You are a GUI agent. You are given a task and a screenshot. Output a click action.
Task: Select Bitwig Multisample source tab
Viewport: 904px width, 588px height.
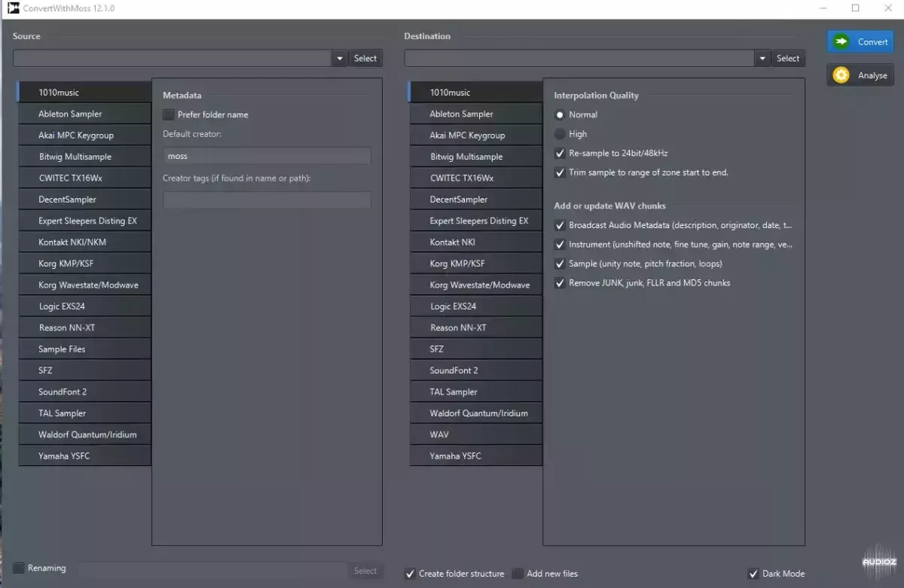point(84,157)
